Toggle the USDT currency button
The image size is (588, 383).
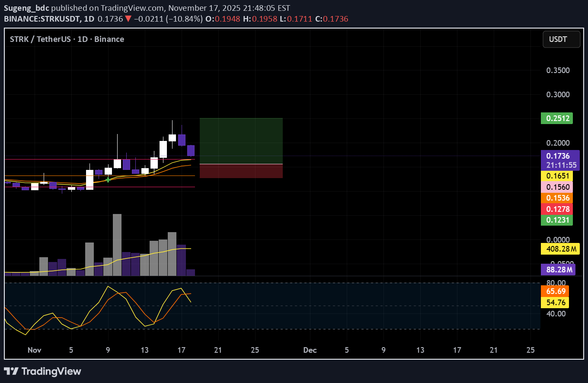pyautogui.click(x=561, y=39)
